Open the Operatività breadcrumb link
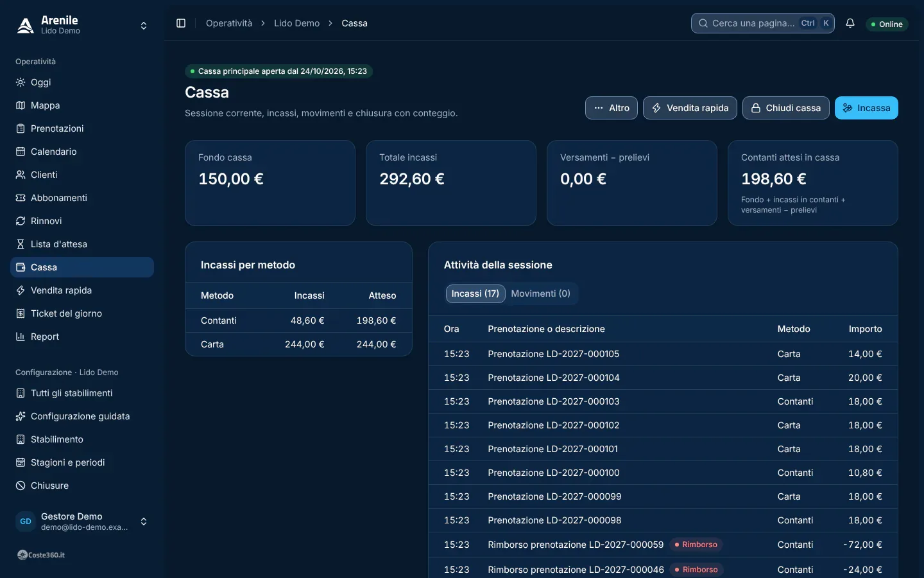 tap(229, 23)
